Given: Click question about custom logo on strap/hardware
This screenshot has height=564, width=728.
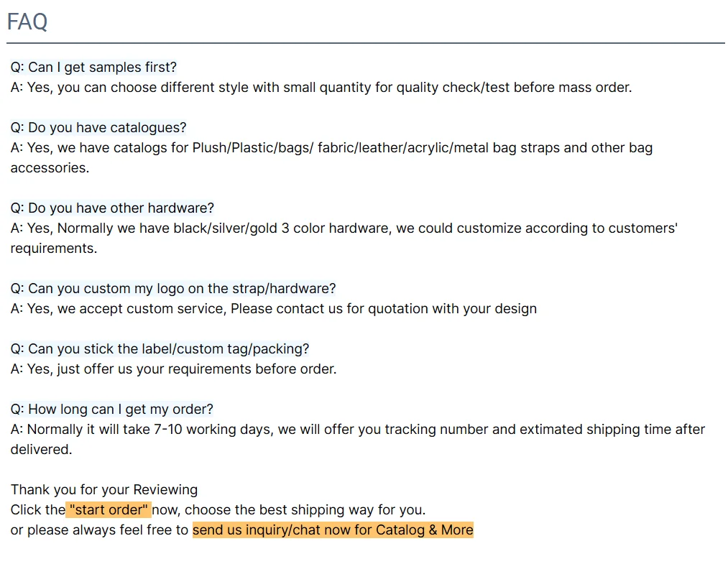Looking at the screenshot, I should (173, 288).
